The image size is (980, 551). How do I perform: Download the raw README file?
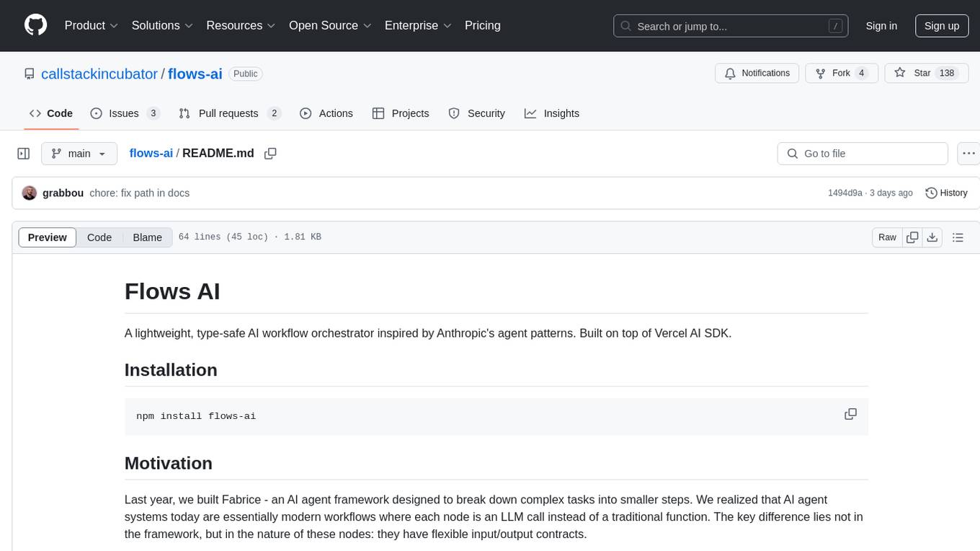click(x=932, y=237)
